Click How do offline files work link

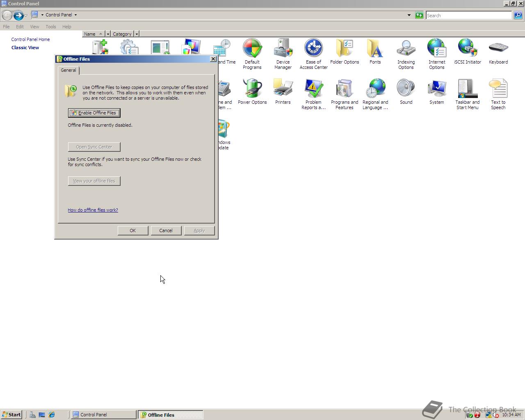[x=93, y=210]
